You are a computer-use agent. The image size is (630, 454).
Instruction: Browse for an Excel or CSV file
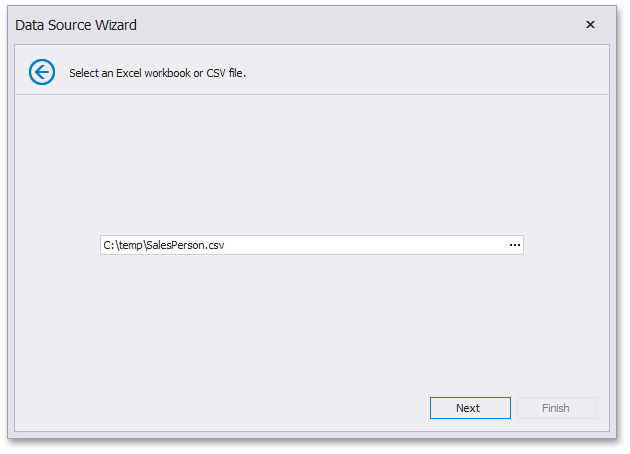coord(515,245)
